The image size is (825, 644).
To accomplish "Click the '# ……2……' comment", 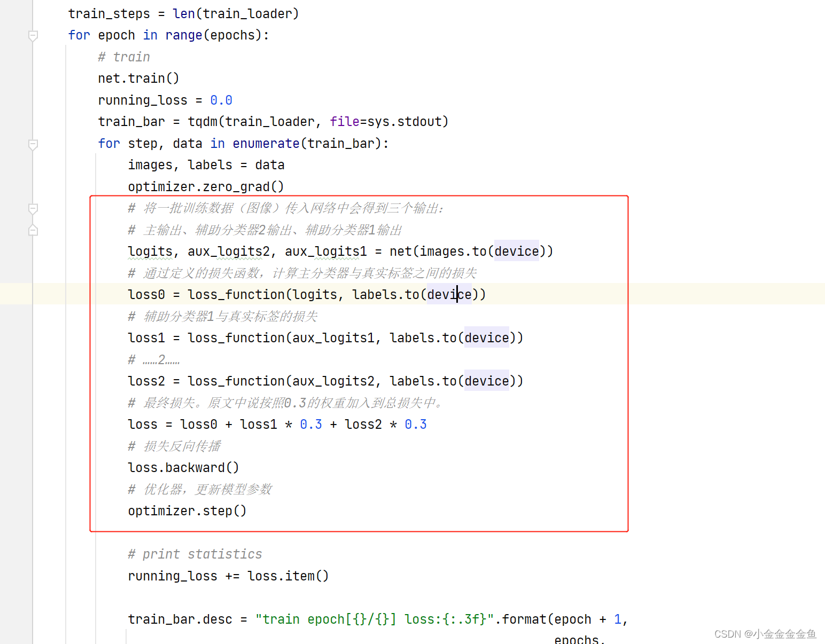I will (x=154, y=360).
